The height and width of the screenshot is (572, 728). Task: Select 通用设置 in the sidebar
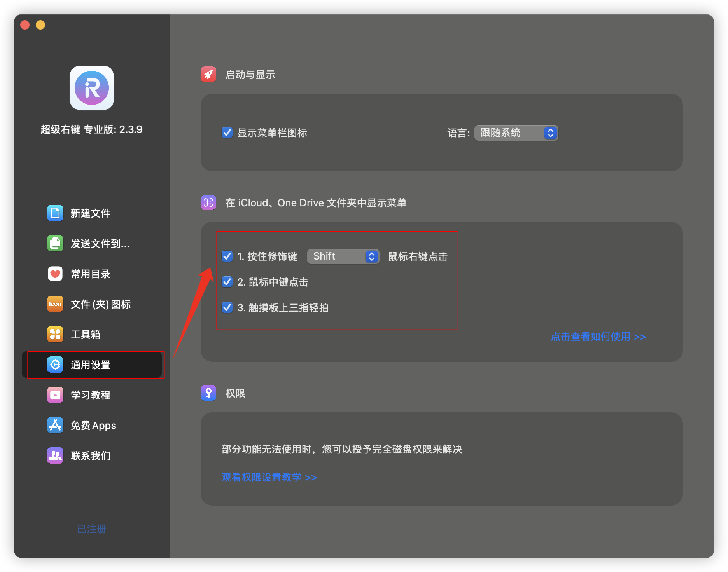click(x=91, y=365)
